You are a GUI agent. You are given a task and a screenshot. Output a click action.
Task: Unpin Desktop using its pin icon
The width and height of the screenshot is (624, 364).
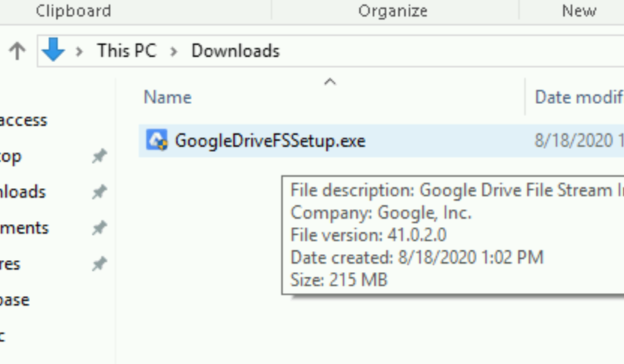(100, 157)
